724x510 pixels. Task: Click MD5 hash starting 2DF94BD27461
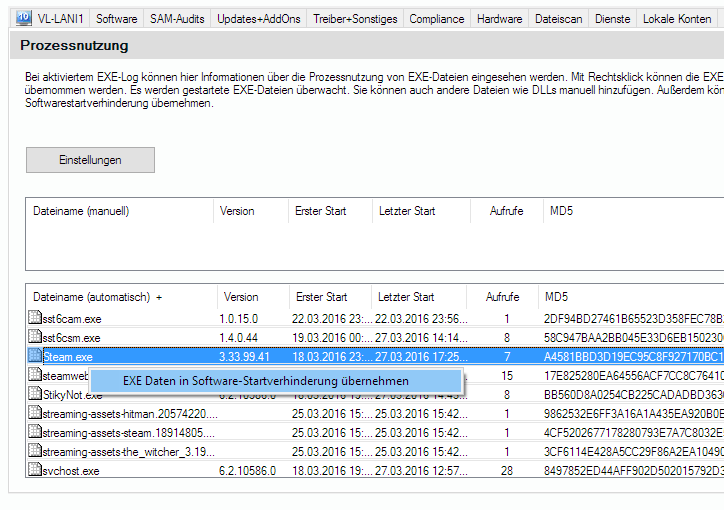pos(634,319)
